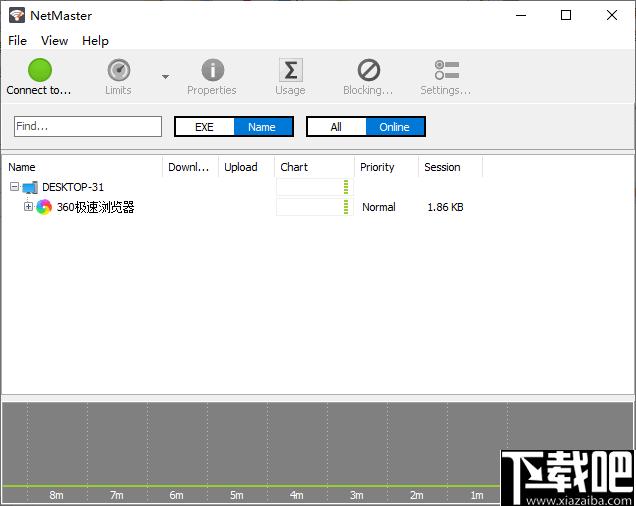
Task: Click the DESKTOP-31 computer icon
Action: [30, 187]
